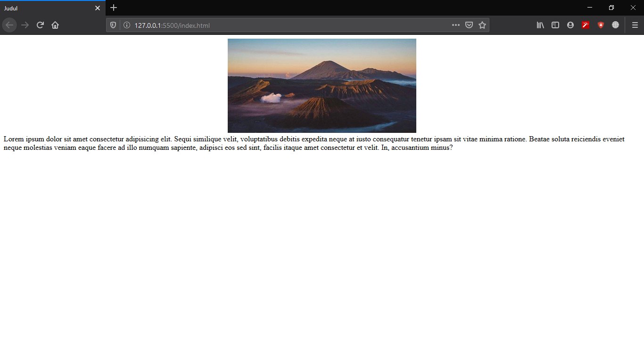The width and height of the screenshot is (644, 343).
Task: Open the page actions three-dot menu
Action: pyautogui.click(x=455, y=25)
